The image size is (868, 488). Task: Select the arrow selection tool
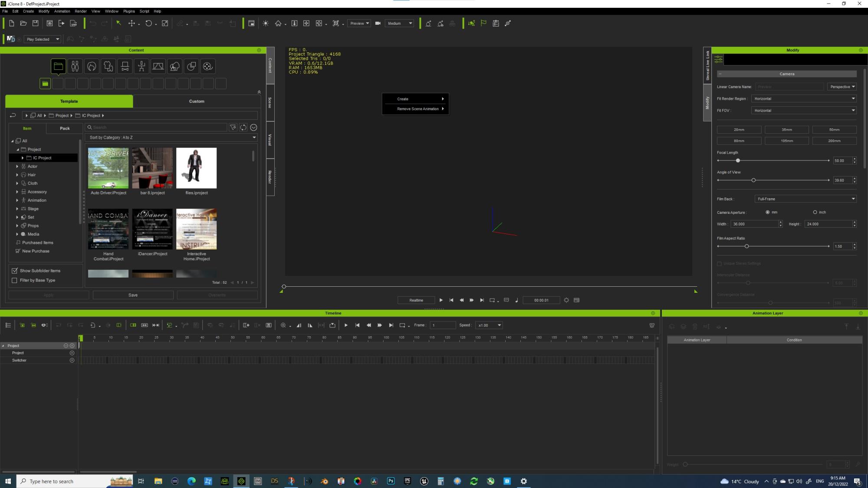pos(118,23)
